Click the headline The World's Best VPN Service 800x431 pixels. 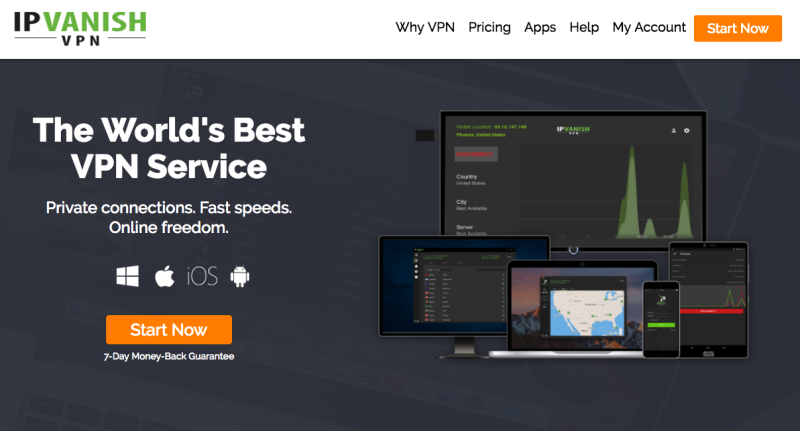pos(169,148)
